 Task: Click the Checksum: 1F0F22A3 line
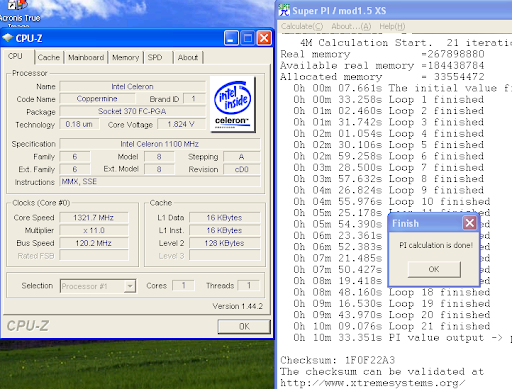click(337, 360)
